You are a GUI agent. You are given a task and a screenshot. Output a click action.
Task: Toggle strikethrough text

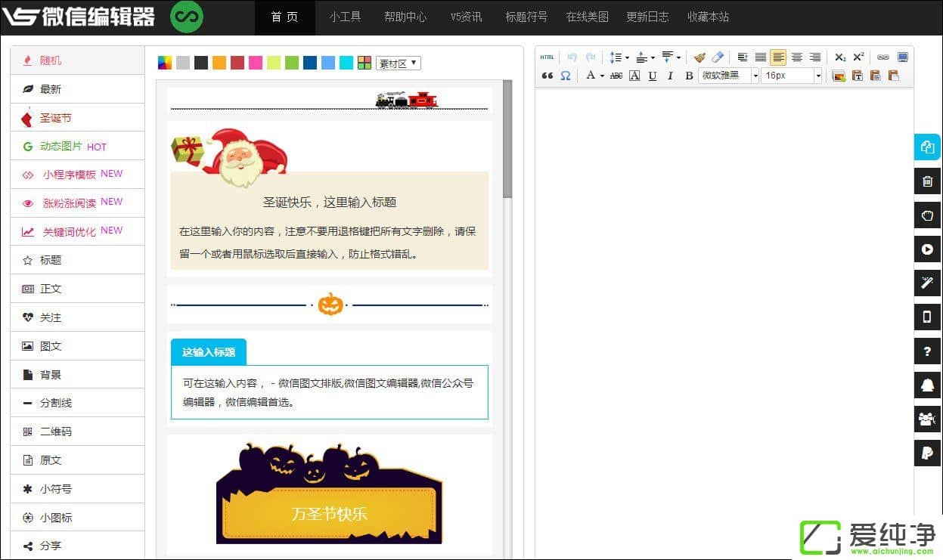point(616,76)
